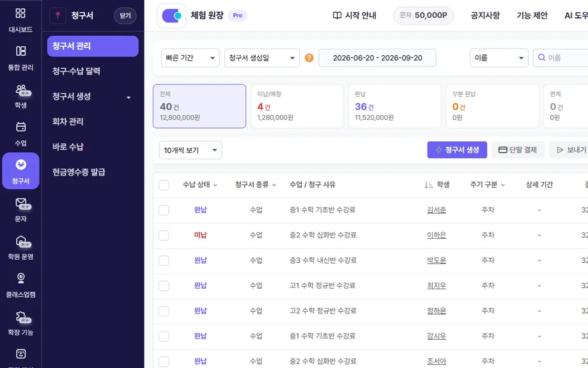Select the 부분 완납 0건 summary card

[x=492, y=106]
